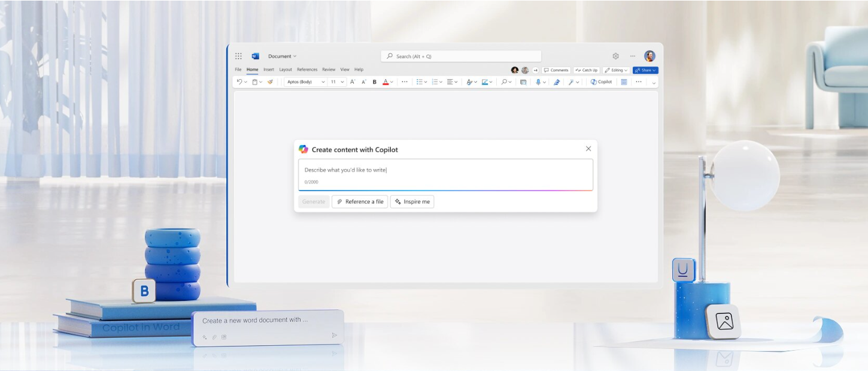Screen dimensions: 868x371
Task: Expand the numbering style dropdown arrow
Action: click(441, 82)
